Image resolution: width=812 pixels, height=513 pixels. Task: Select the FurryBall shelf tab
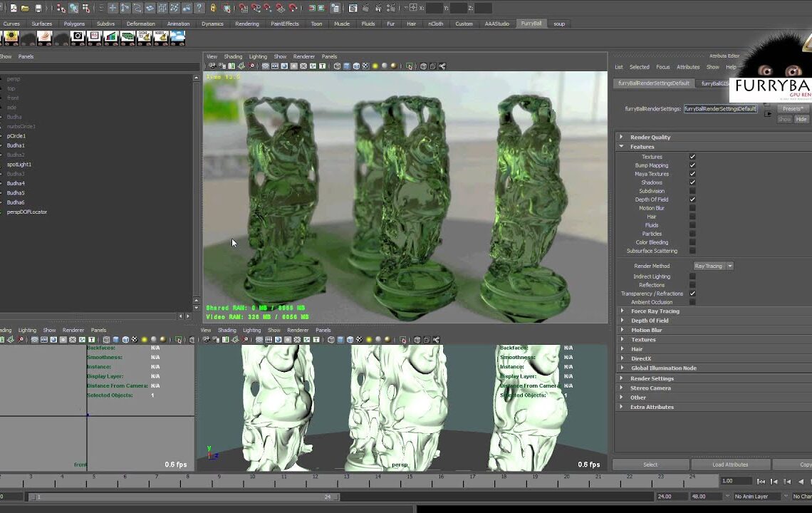[531, 24]
